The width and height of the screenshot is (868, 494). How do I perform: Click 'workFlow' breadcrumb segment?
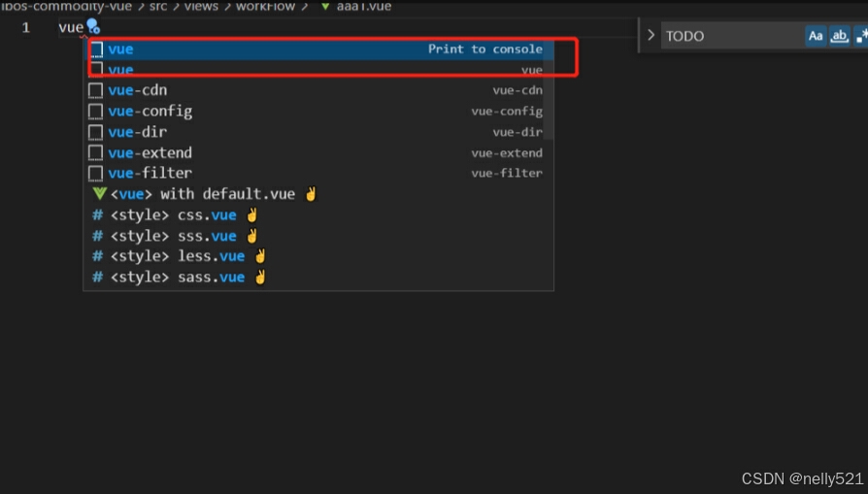click(266, 6)
